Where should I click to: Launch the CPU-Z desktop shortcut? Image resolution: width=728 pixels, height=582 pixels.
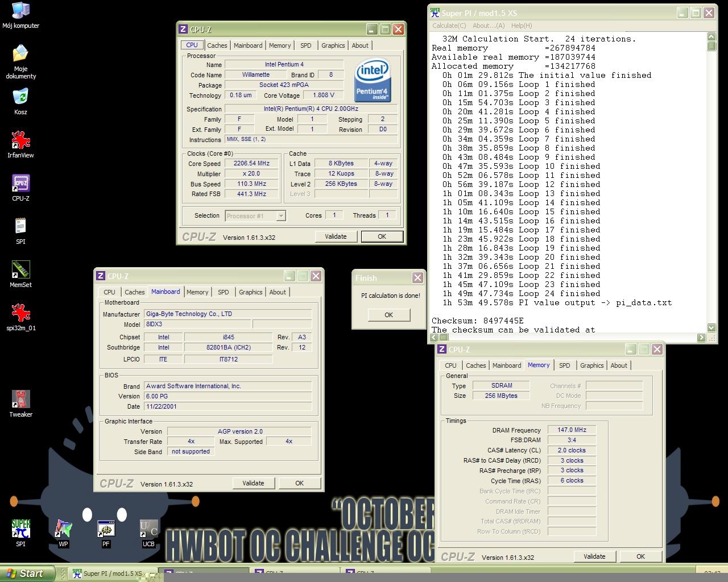(x=20, y=183)
